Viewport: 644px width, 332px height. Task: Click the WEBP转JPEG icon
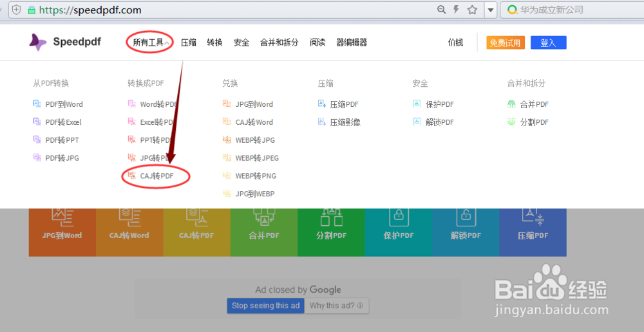(x=227, y=158)
